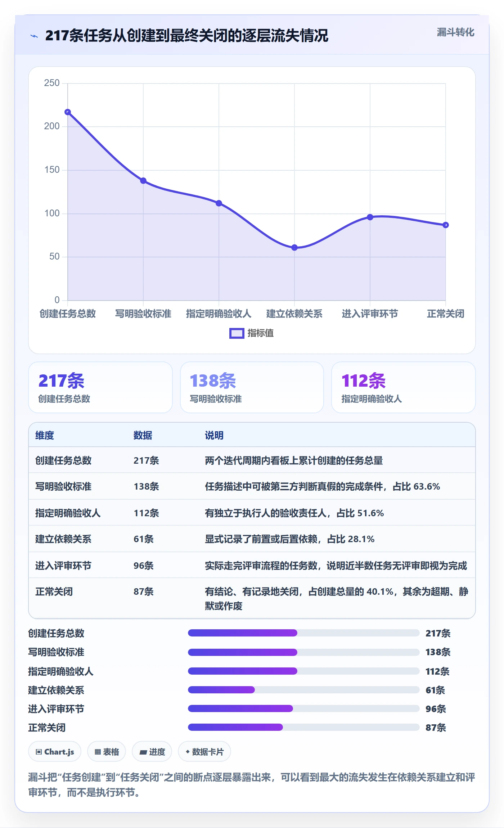Image resolution: width=504 pixels, height=828 pixels.
Task: Click the 数据卡片 tag chip
Action: coord(204,752)
